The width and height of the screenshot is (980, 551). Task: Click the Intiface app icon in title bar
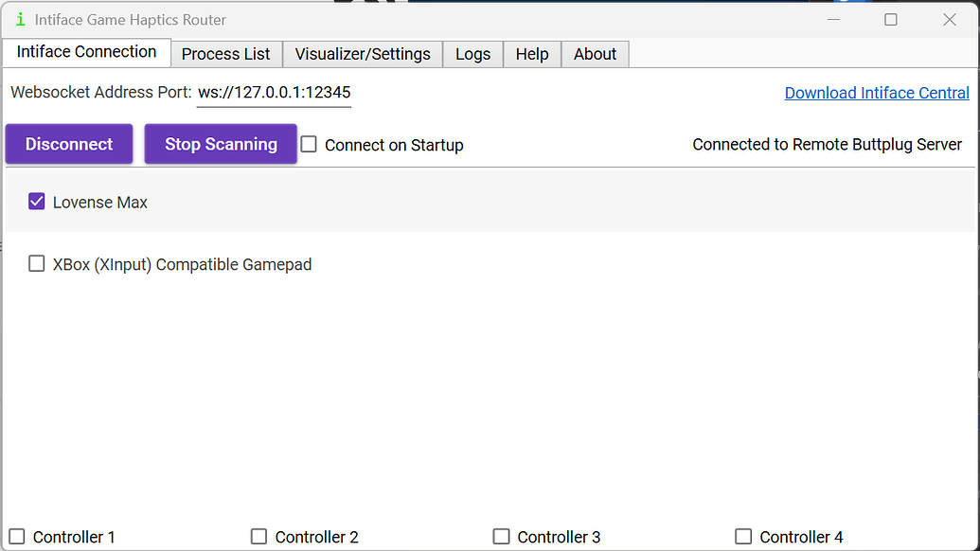(x=20, y=20)
